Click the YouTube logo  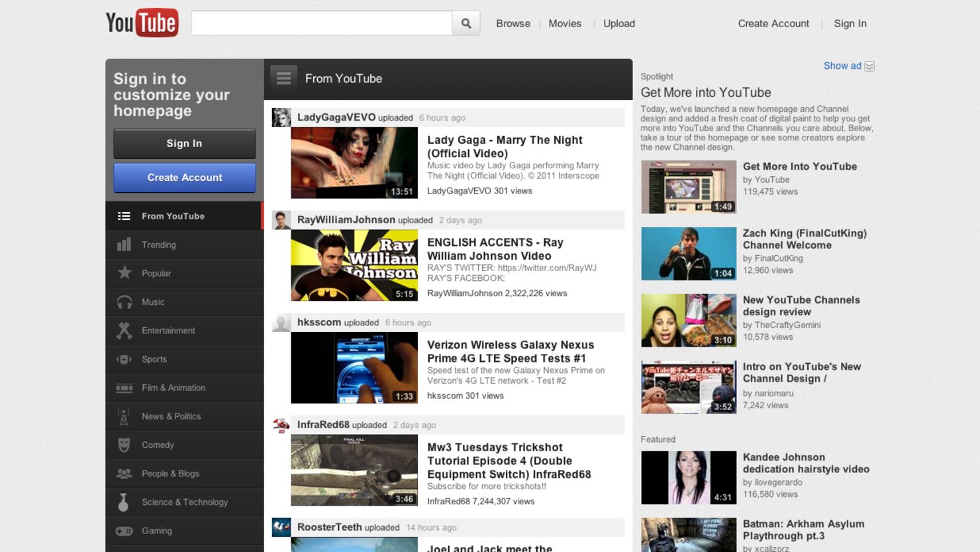(142, 22)
